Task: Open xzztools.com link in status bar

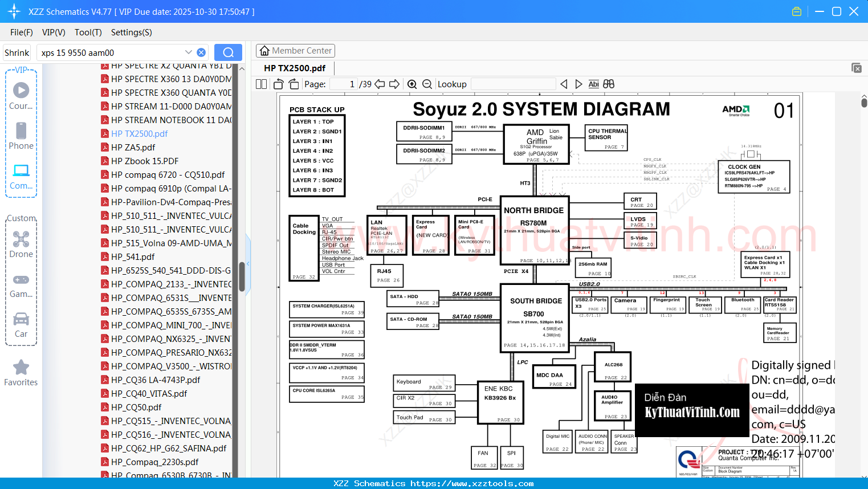Action: tap(472, 483)
